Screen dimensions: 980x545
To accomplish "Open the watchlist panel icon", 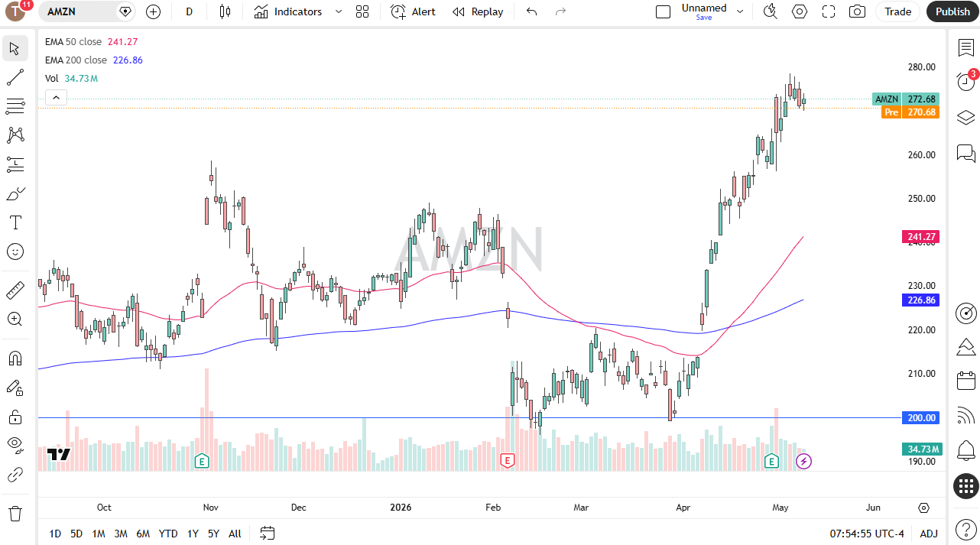I will click(965, 47).
